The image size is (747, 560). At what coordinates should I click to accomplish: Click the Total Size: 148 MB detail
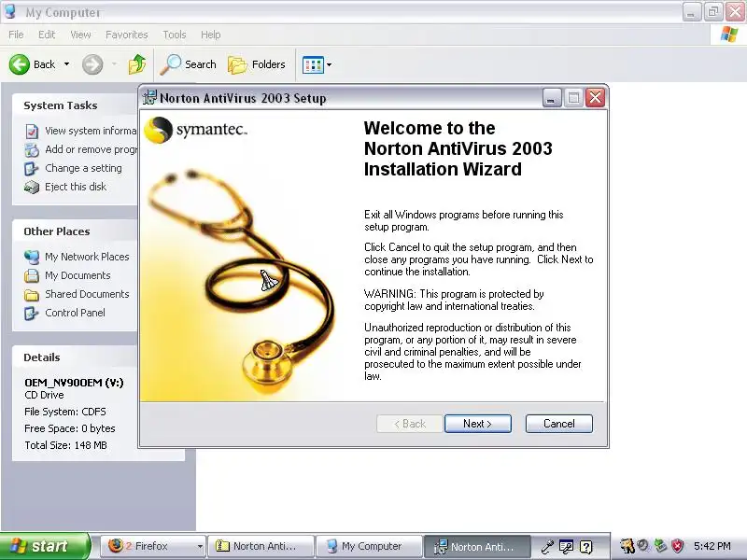(x=65, y=445)
